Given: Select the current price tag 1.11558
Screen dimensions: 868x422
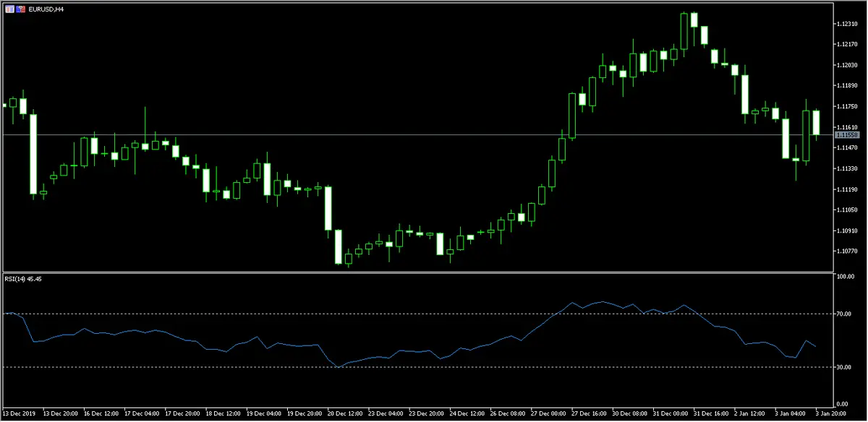Looking at the screenshot, I should [x=846, y=135].
